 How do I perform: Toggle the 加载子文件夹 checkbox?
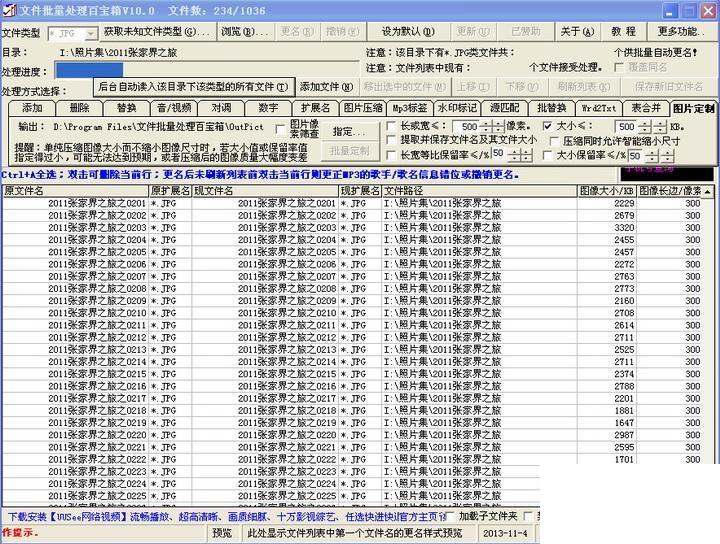[449, 516]
